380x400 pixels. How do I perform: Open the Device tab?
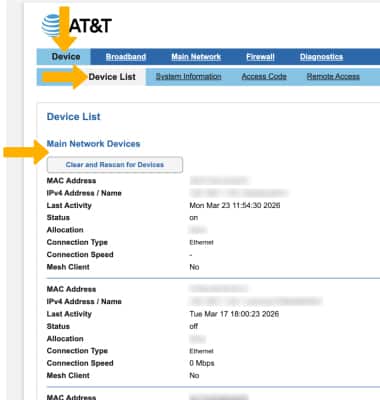pyautogui.click(x=66, y=57)
